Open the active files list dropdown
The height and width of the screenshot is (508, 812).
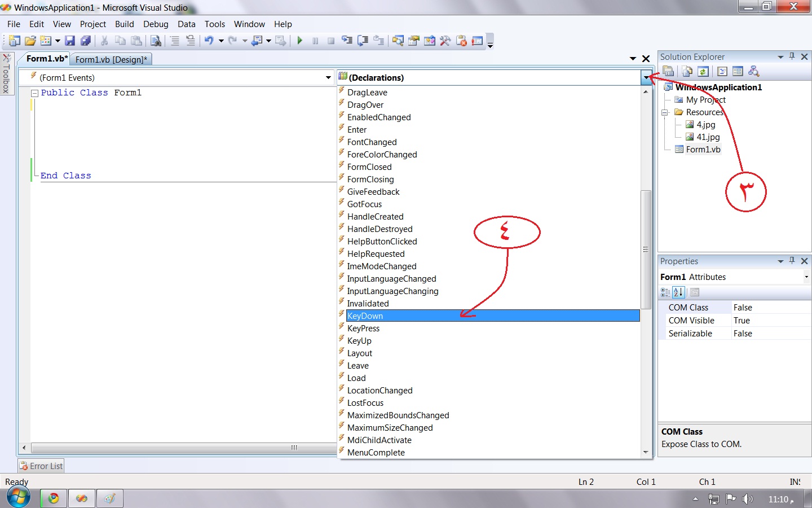(633, 59)
